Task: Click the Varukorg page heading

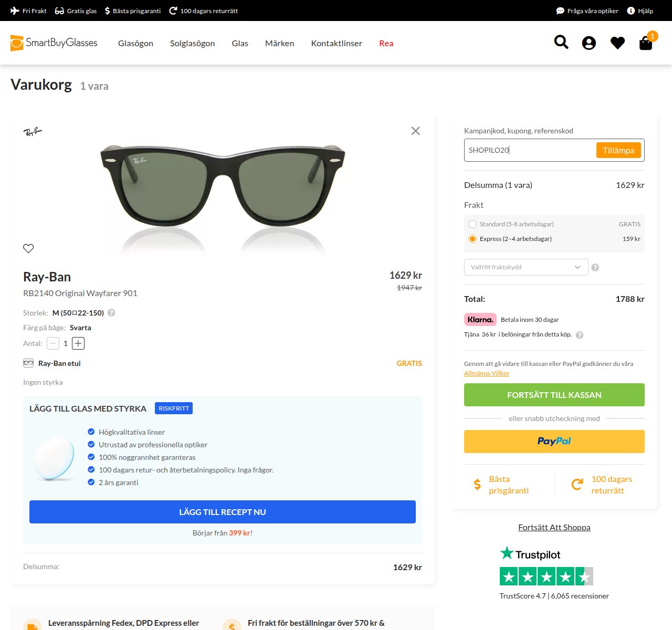Action: 41,85
